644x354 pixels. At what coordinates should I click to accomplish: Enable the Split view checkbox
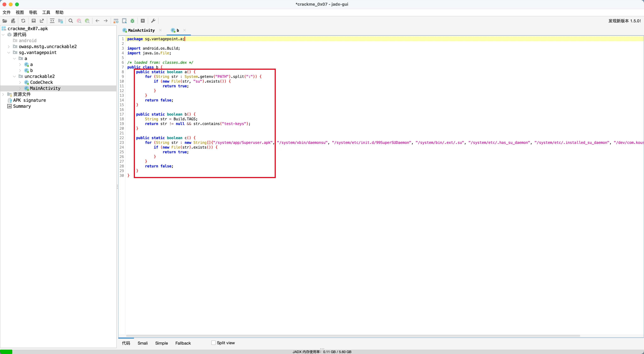[x=214, y=343]
